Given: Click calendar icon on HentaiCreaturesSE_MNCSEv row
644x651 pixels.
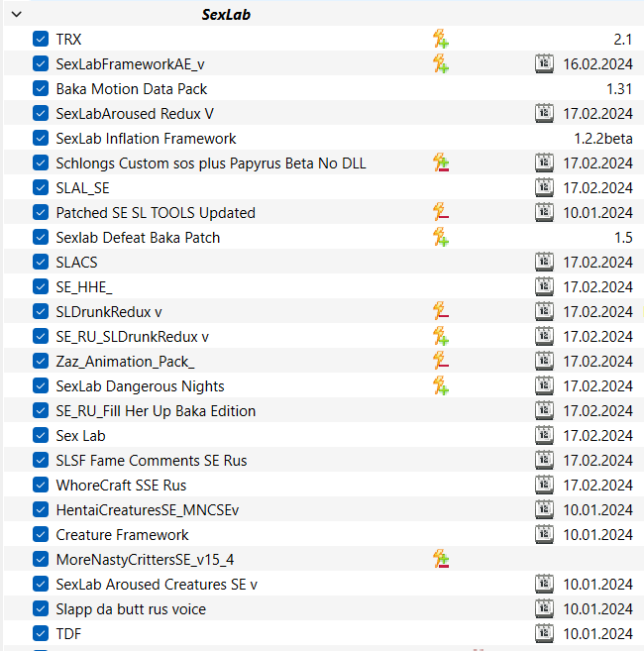Looking at the screenshot, I should pyautogui.click(x=544, y=510).
